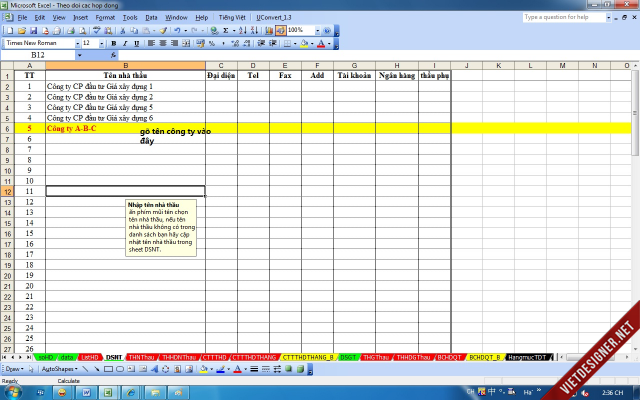Switch to the BCHDQT sheet tab

pos(449,357)
